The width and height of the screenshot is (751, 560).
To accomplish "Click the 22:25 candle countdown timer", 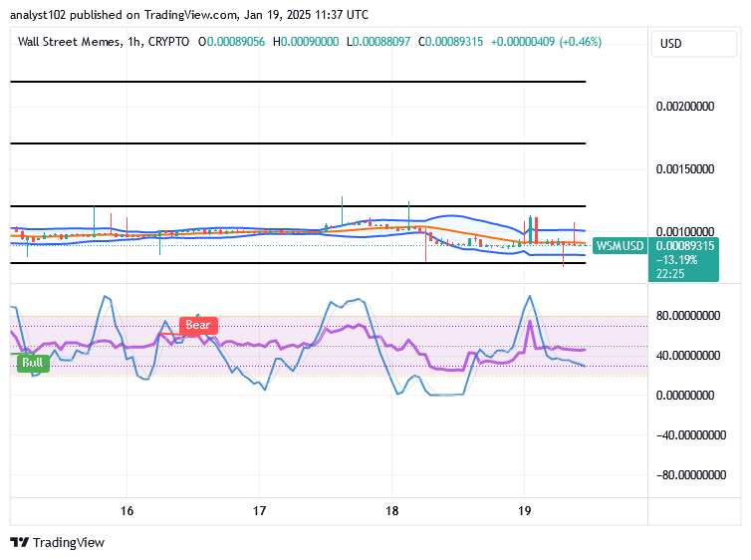I will [670, 274].
